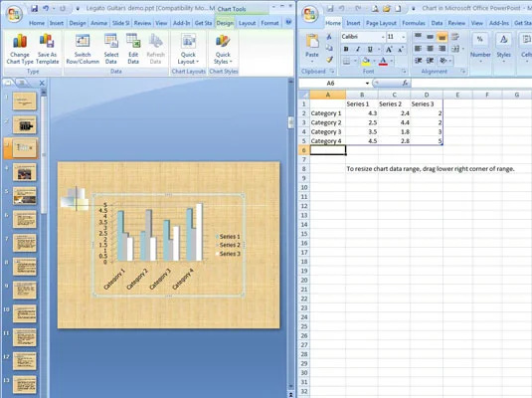532x398 pixels.
Task: Open Fill Color dropdown arrow
Action: (x=374, y=61)
